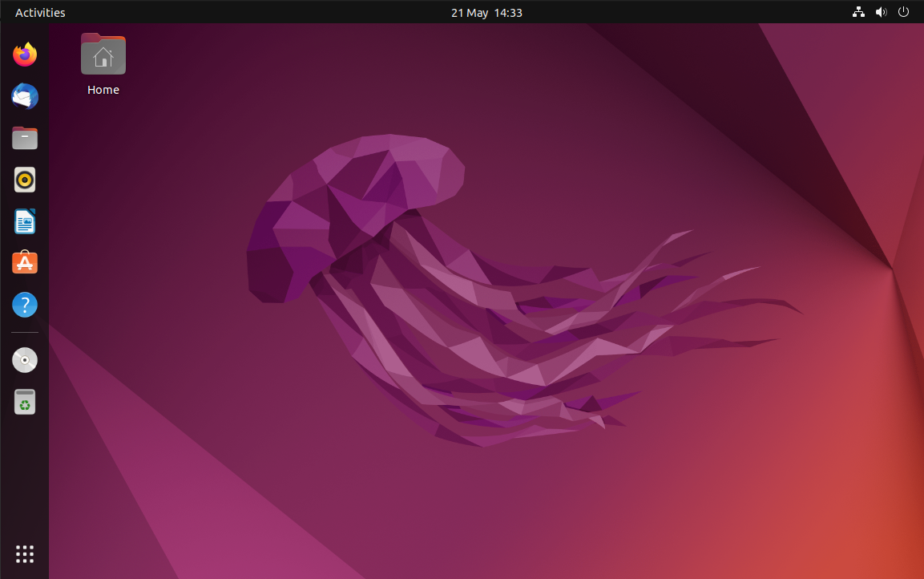This screenshot has width=924, height=579.
Task: Open the mounted disc icon in dock
Action: (x=25, y=360)
